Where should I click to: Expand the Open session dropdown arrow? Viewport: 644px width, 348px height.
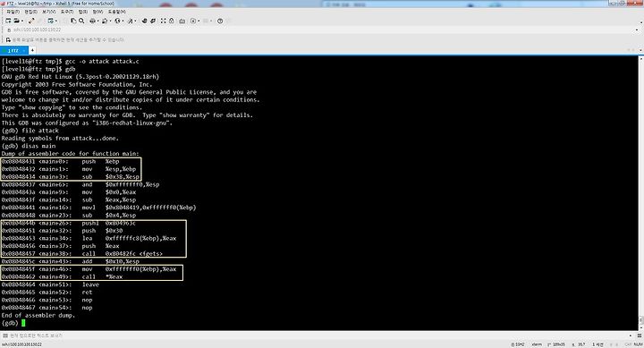coord(22,21)
